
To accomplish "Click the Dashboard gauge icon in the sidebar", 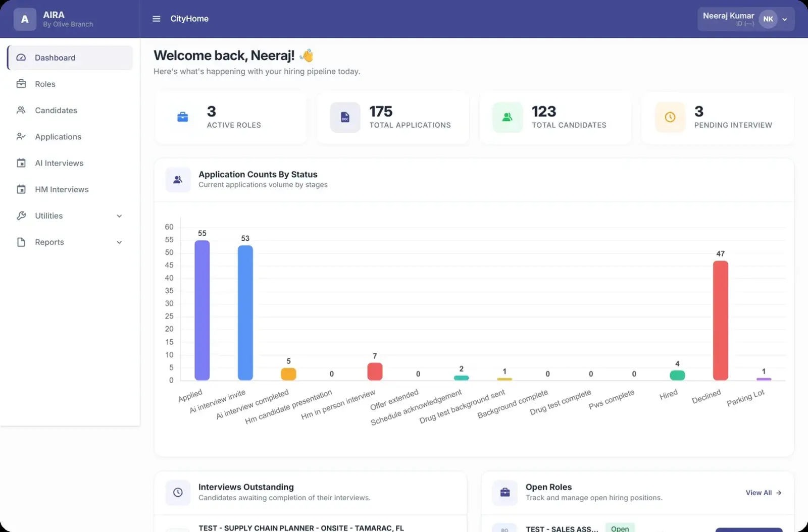I will click(x=21, y=58).
